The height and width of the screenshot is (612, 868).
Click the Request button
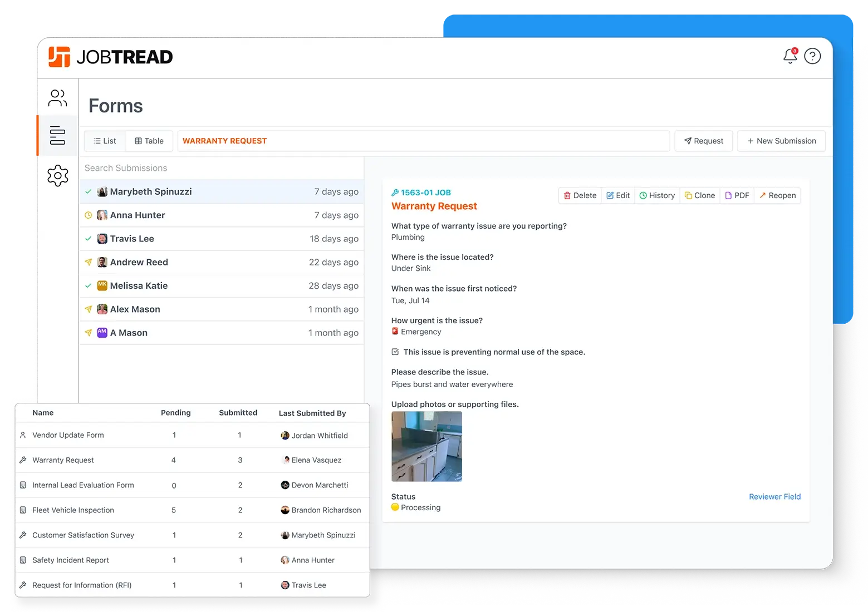[704, 141]
